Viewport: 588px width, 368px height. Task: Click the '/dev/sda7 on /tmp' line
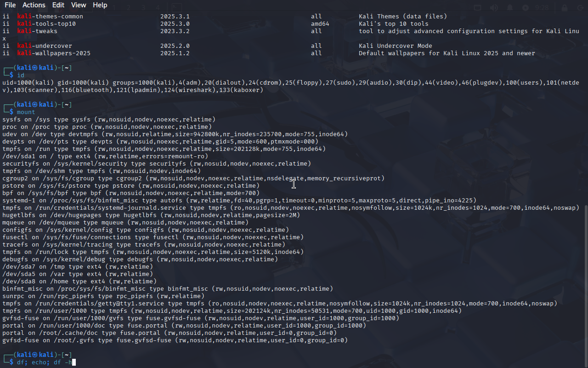tap(78, 267)
